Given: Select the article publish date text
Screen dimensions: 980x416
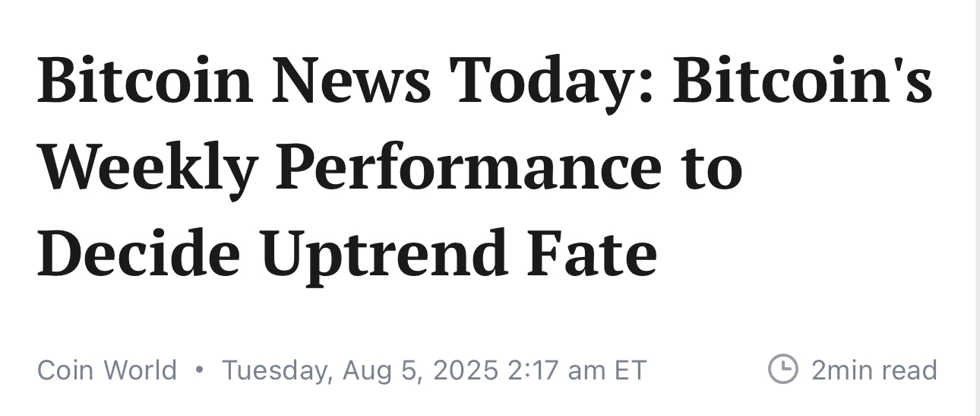Looking at the screenshot, I should (x=434, y=371).
